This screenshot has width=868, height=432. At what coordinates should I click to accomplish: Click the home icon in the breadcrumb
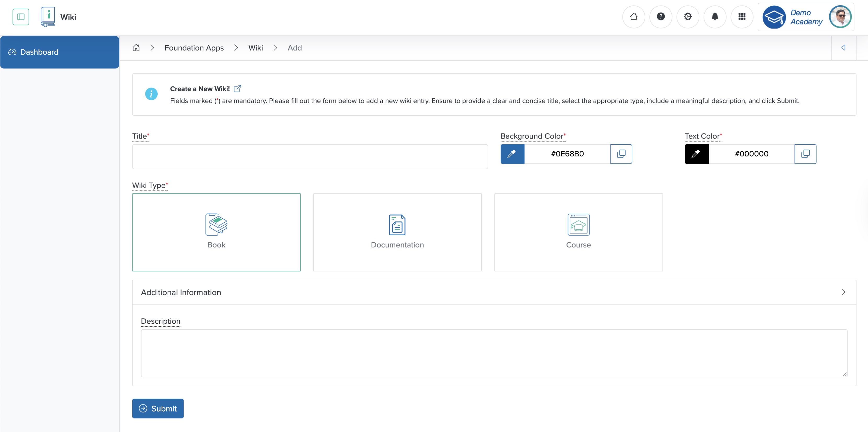click(x=136, y=48)
